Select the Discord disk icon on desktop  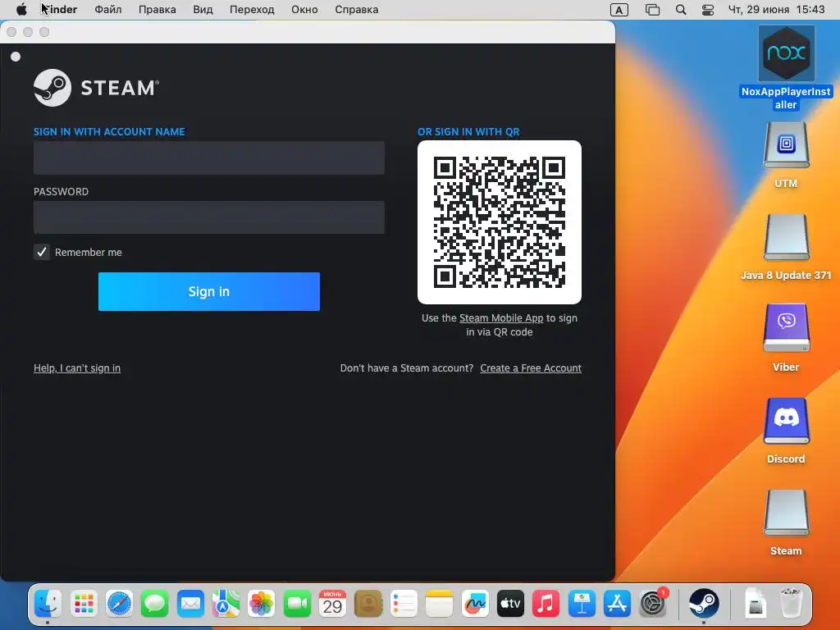786,421
